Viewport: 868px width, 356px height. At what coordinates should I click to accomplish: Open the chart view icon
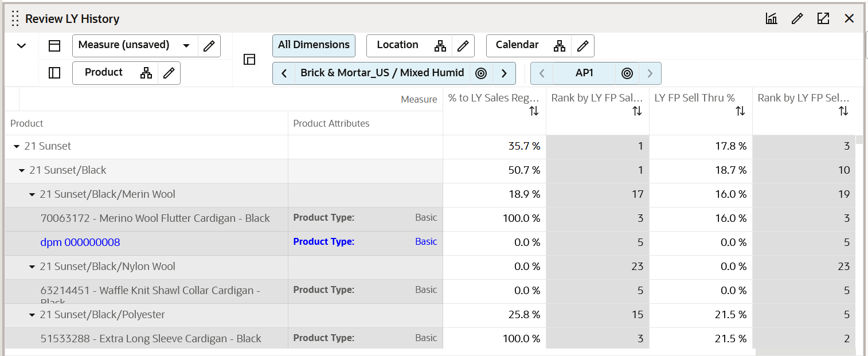(771, 19)
